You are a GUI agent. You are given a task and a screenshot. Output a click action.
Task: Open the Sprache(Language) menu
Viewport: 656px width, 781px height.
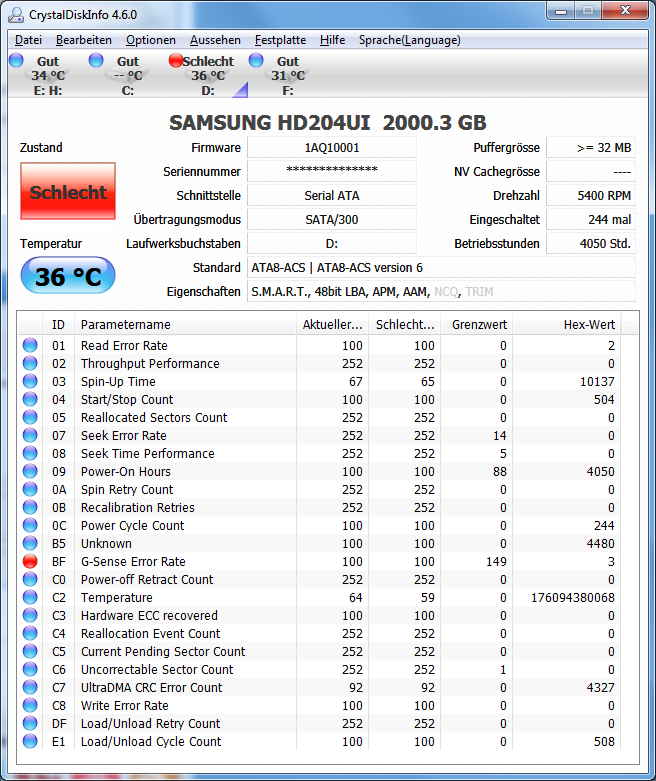pos(409,40)
